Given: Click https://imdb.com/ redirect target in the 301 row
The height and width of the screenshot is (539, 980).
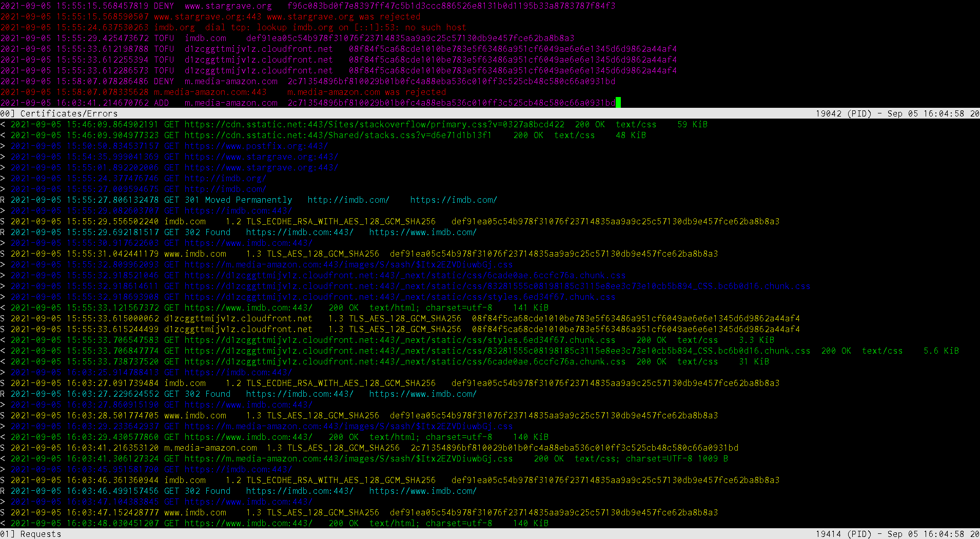Looking at the screenshot, I should pos(454,200).
